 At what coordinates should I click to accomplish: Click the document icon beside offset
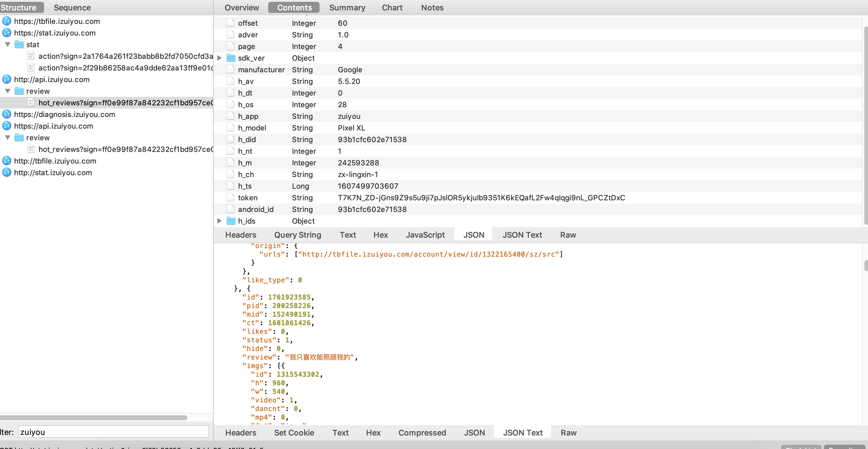[230, 23]
